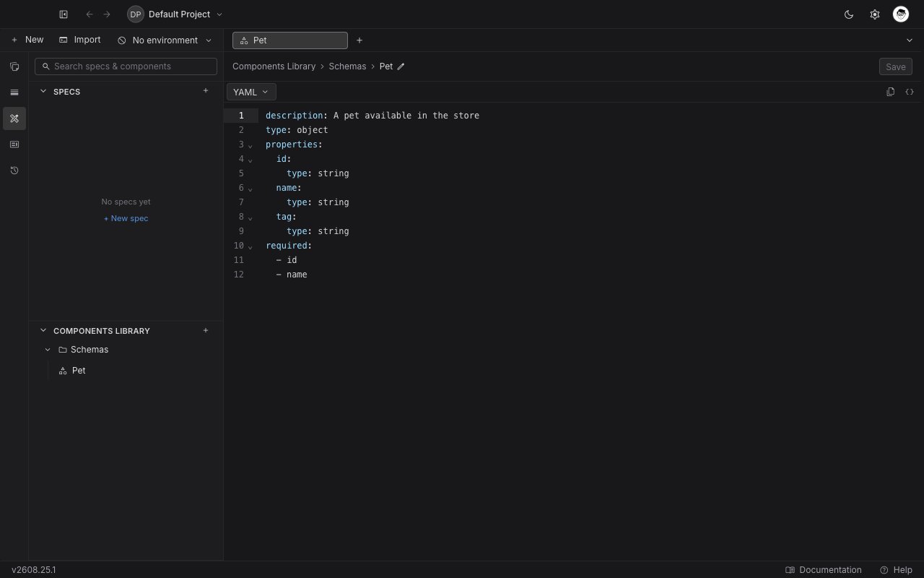Click 'type: object' line
The image size is (924, 578).
click(297, 130)
